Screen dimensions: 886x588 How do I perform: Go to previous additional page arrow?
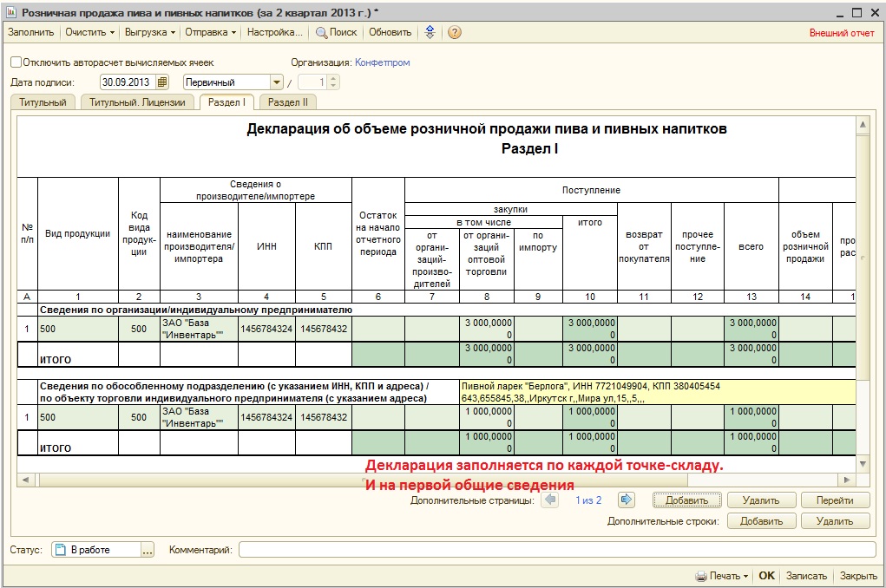point(550,500)
